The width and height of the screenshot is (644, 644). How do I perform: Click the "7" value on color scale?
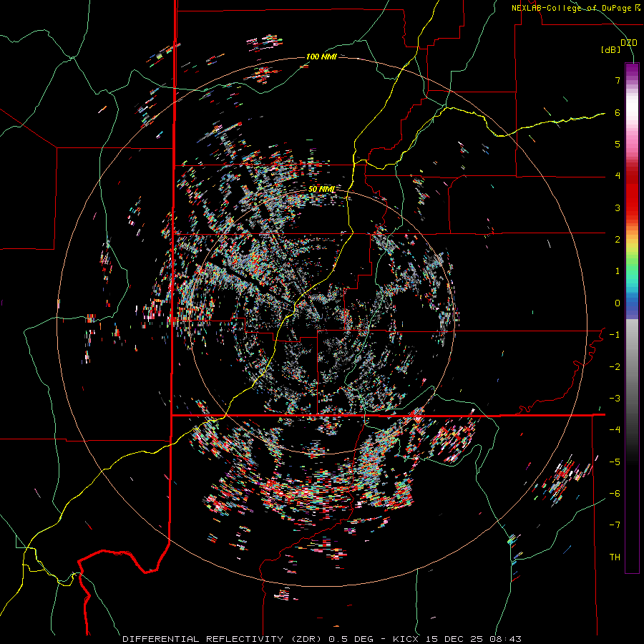[618, 80]
